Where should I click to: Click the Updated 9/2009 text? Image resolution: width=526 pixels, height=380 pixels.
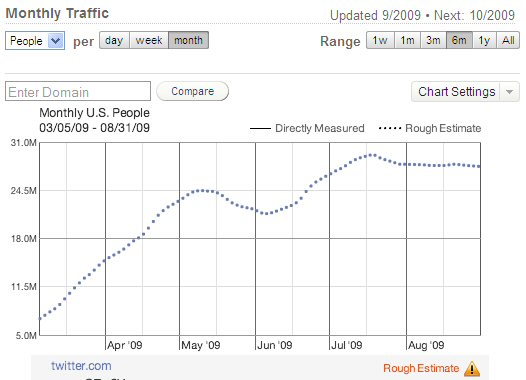pos(375,15)
